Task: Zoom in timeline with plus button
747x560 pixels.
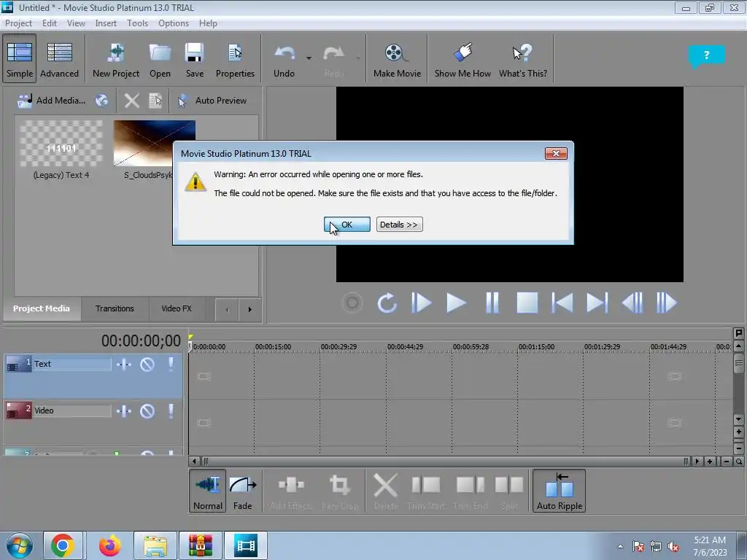Action: point(710,462)
